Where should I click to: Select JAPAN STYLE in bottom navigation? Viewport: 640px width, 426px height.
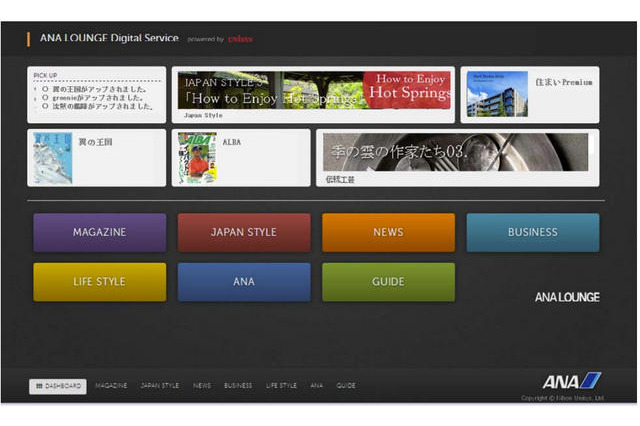[160, 386]
